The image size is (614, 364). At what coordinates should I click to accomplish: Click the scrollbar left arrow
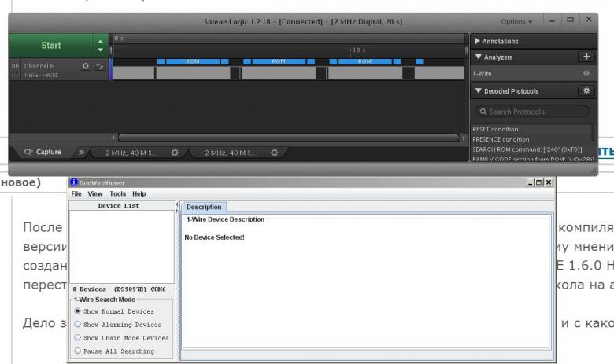[x=113, y=138]
